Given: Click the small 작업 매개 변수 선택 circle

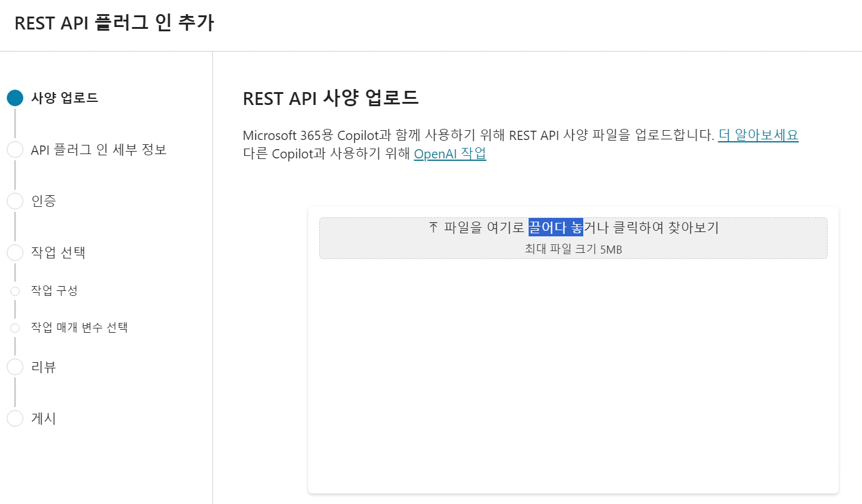Looking at the screenshot, I should pyautogui.click(x=15, y=328).
